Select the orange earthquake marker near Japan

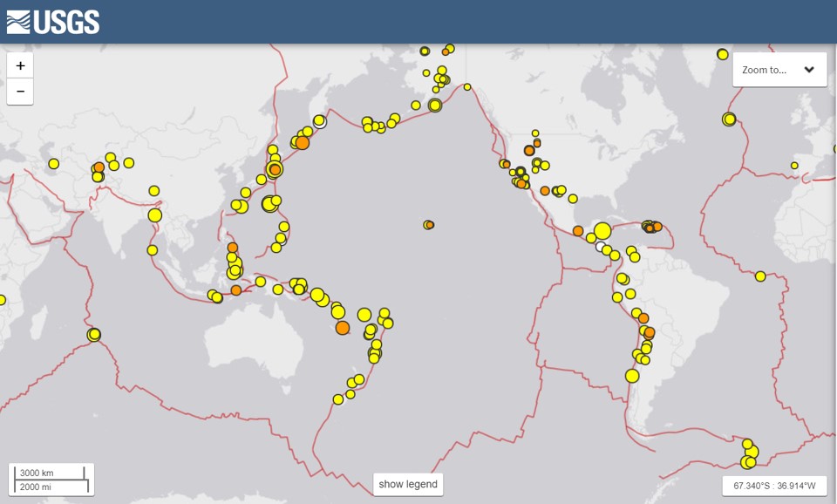click(276, 169)
